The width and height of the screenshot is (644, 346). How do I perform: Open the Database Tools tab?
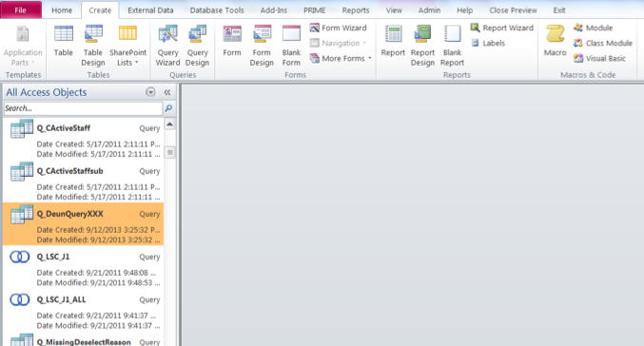point(217,10)
